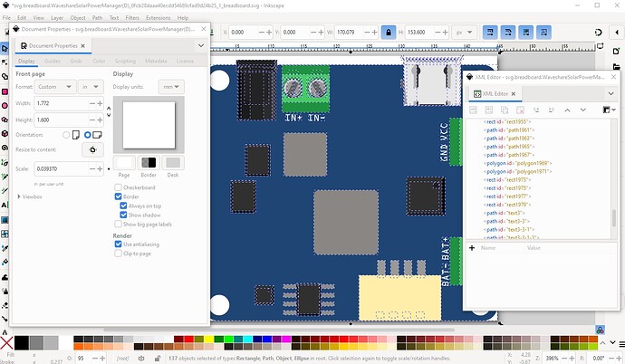Select the Gradient tool
The image size is (625, 364).
5,220
